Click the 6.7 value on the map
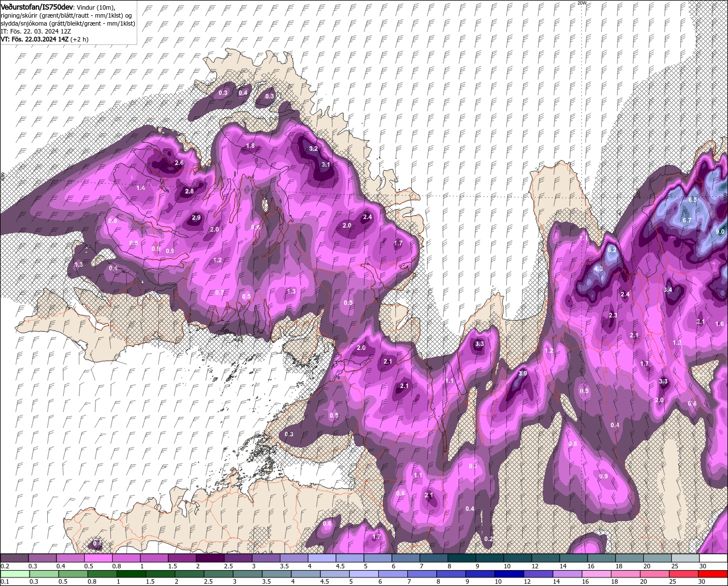 pos(686,220)
